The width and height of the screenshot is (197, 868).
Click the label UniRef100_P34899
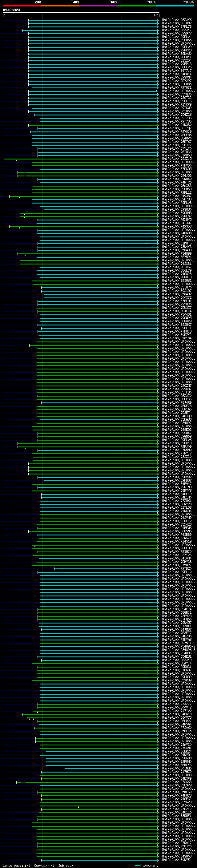click(177, 254)
